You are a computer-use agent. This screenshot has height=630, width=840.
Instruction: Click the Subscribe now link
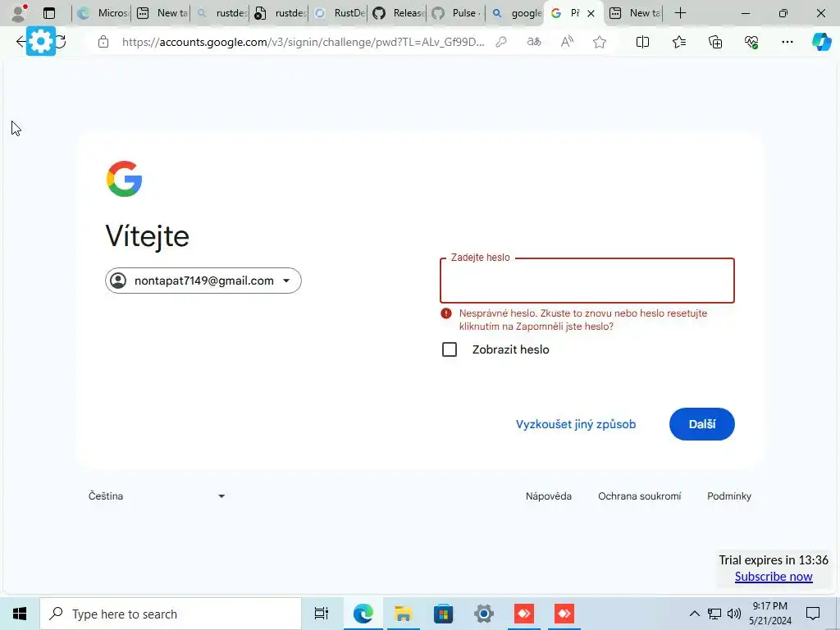[x=774, y=577]
